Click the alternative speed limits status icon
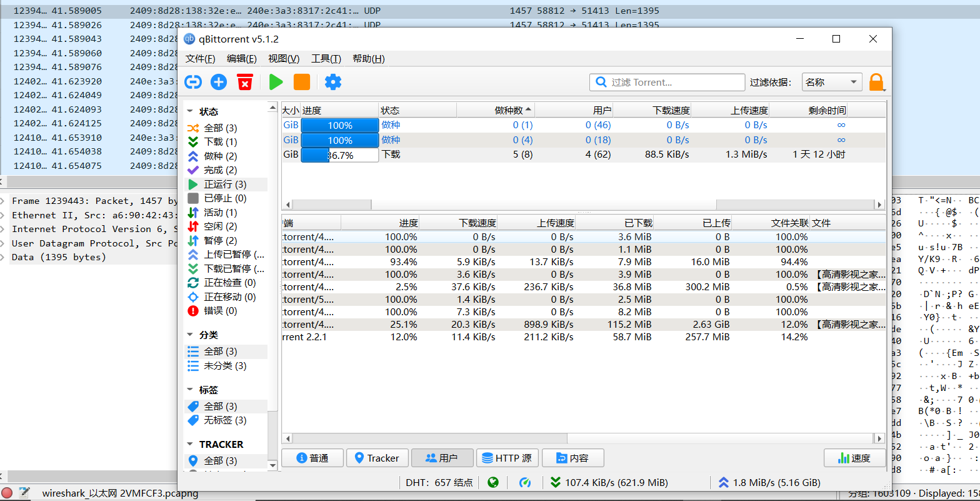 point(525,482)
